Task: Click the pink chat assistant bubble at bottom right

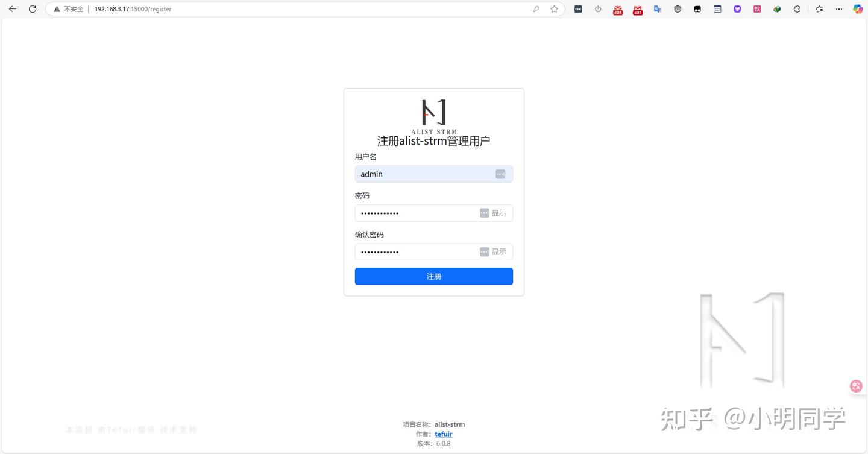Action: (x=856, y=386)
